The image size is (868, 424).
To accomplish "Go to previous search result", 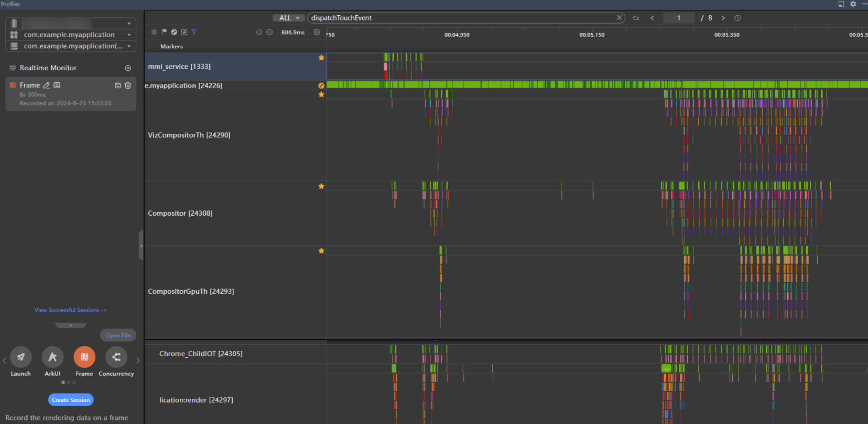I will coord(653,18).
